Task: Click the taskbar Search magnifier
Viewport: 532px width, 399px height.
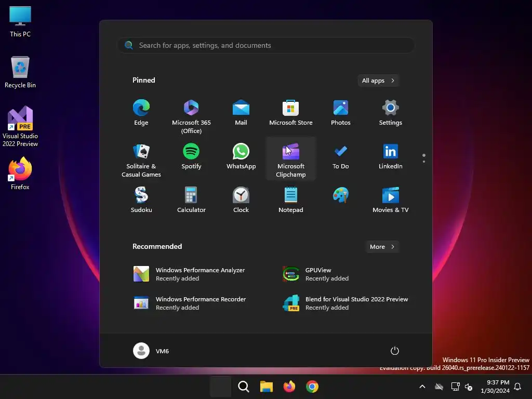Action: tap(243, 387)
